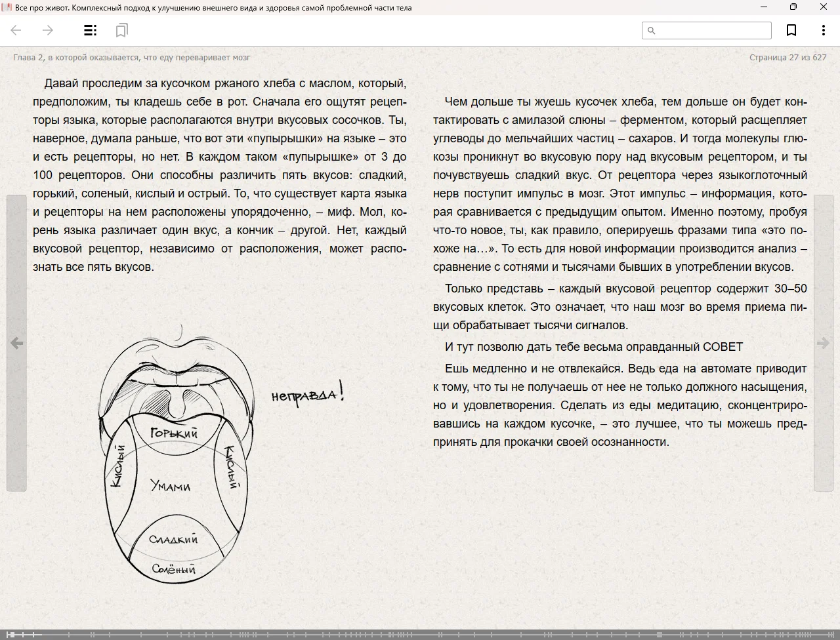Open the saved bookmarks list
The height and width of the screenshot is (640, 840).
[121, 30]
